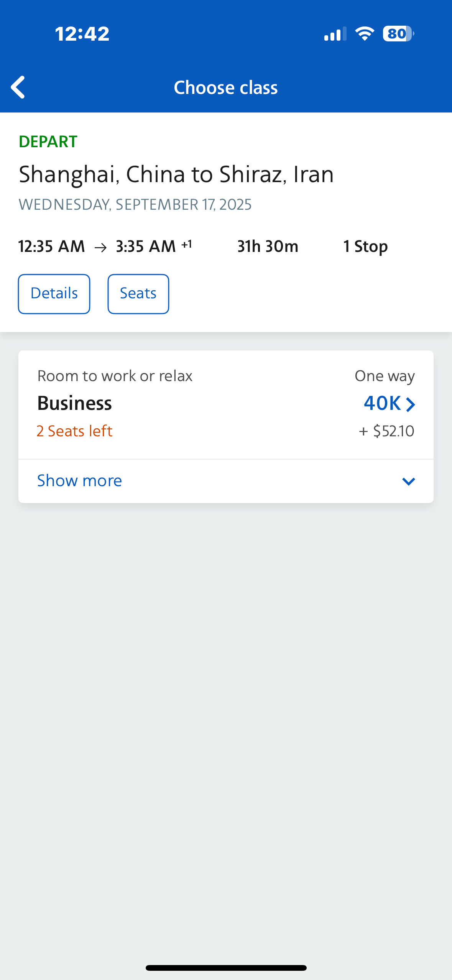Tap the home indicator bar
Viewport: 452px width, 980px height.
point(226,967)
